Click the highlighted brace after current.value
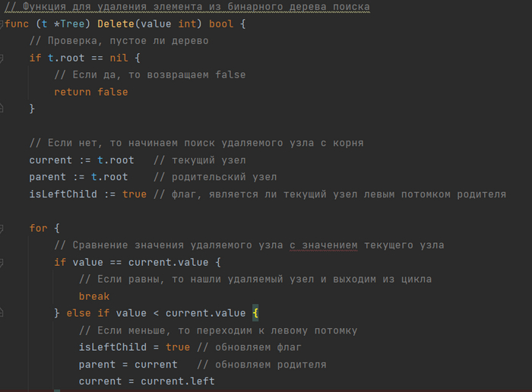The image size is (532, 392). tap(256, 313)
